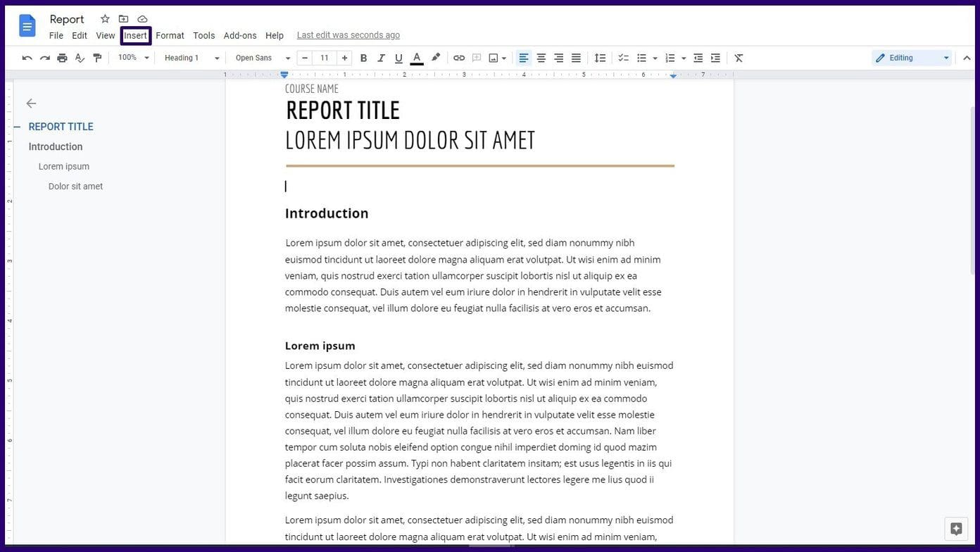The image size is (980, 552).
Task: Insert a bulleted list
Action: [x=641, y=58]
